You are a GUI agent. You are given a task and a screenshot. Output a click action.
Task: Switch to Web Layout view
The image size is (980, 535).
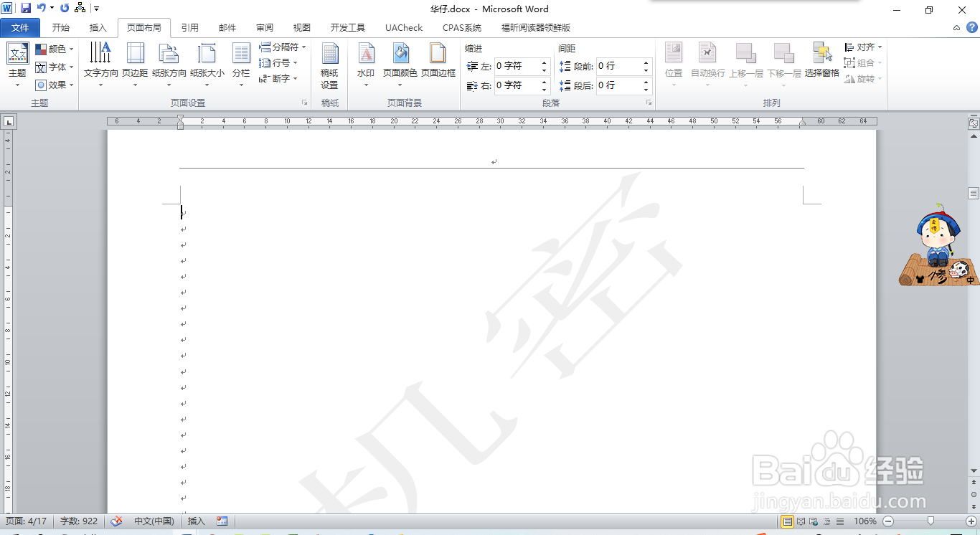[814, 521]
